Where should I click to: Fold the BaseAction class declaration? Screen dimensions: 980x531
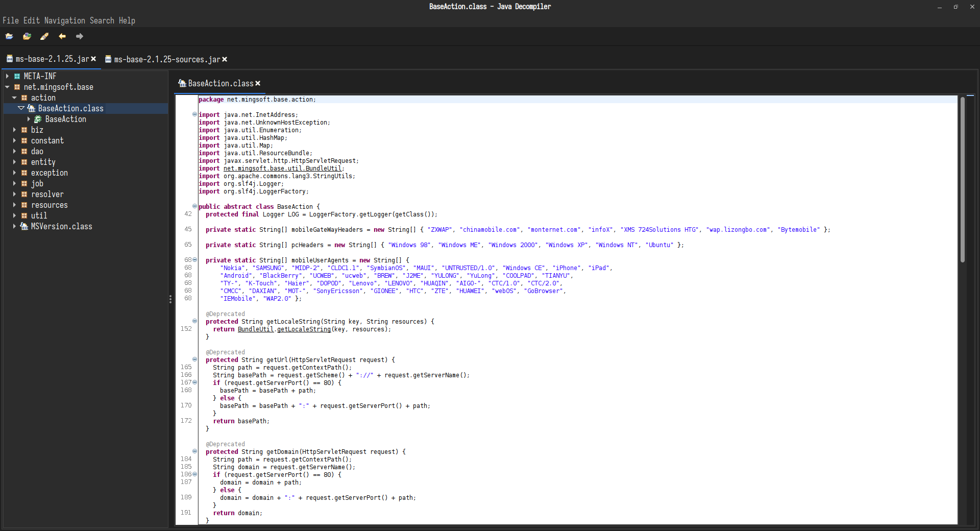pyautogui.click(x=194, y=206)
